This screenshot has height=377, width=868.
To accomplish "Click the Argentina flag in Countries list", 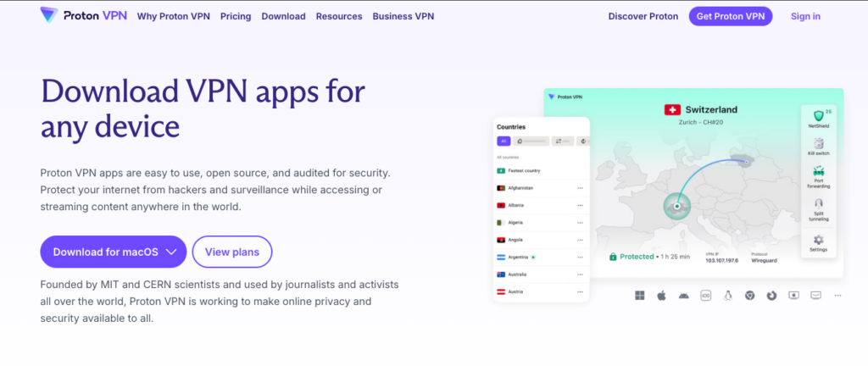I will click(500, 258).
